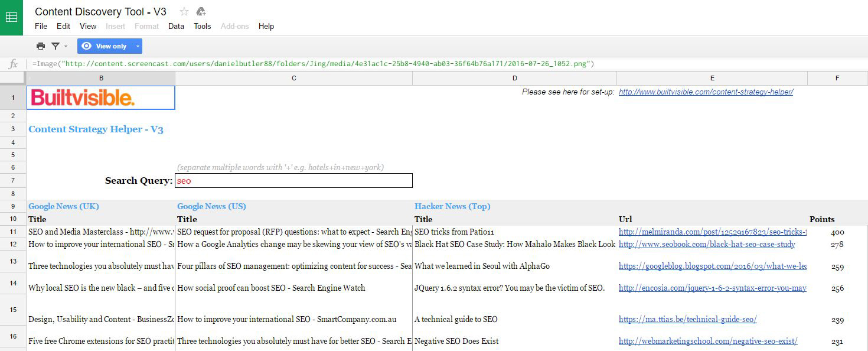Viewport: 868px width, 351px height.
Task: Open the googleblog.blogspot.com link
Action: [x=713, y=266]
